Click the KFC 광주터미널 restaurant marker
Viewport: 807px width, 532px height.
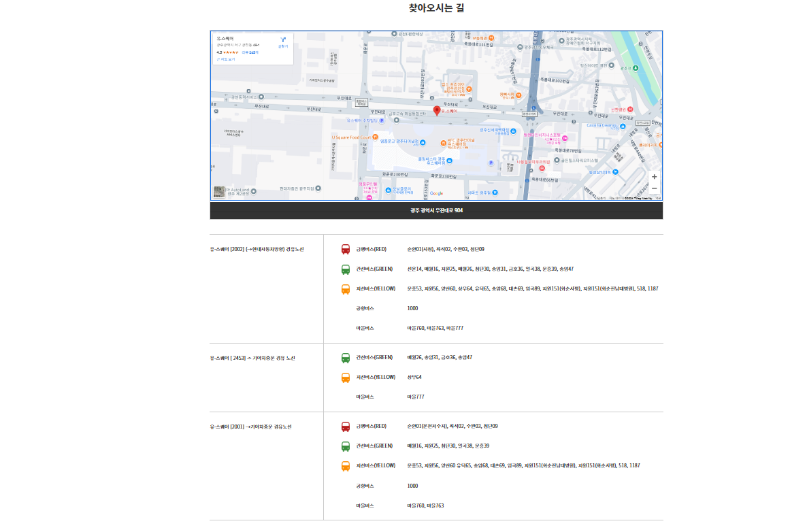click(443, 144)
